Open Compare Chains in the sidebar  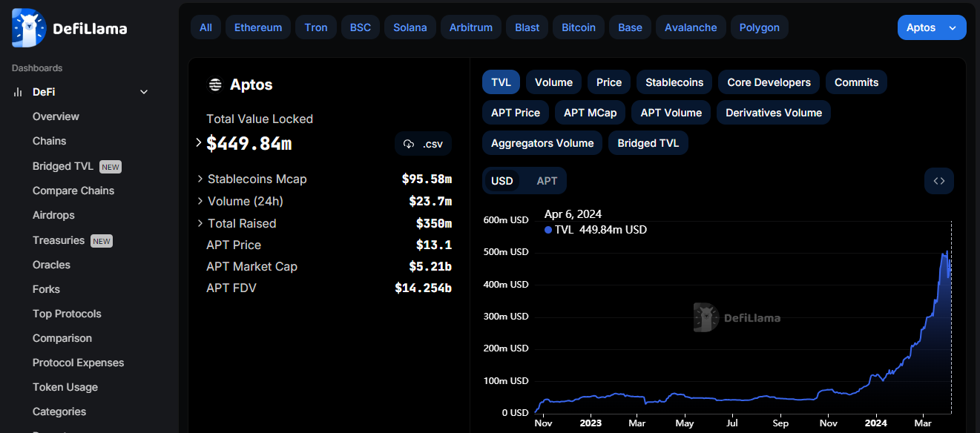pos(73,191)
